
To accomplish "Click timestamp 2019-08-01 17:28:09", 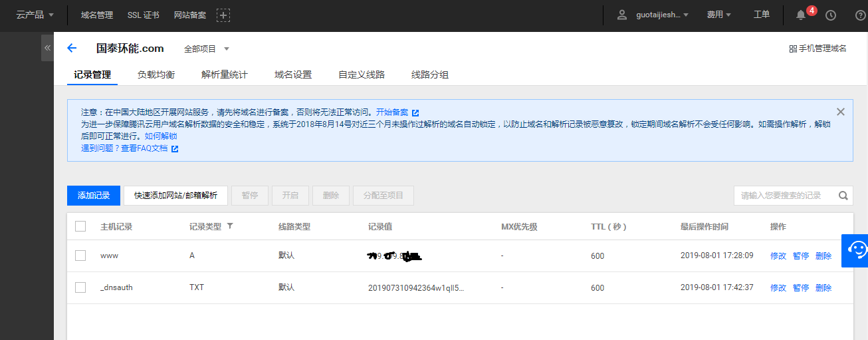I will [x=717, y=255].
